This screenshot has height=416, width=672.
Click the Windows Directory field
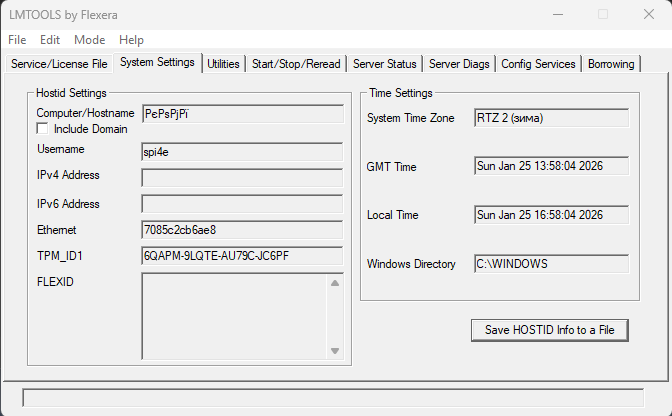pyautogui.click(x=551, y=264)
